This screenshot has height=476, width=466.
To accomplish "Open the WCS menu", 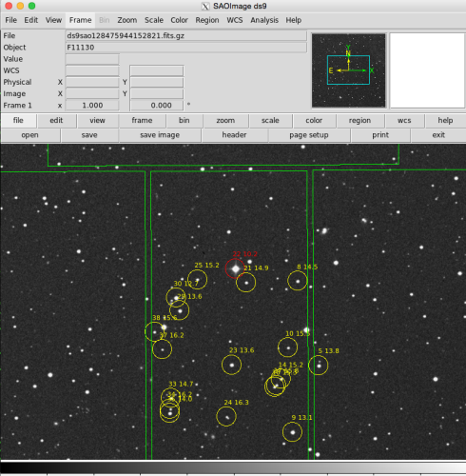I will tap(235, 20).
